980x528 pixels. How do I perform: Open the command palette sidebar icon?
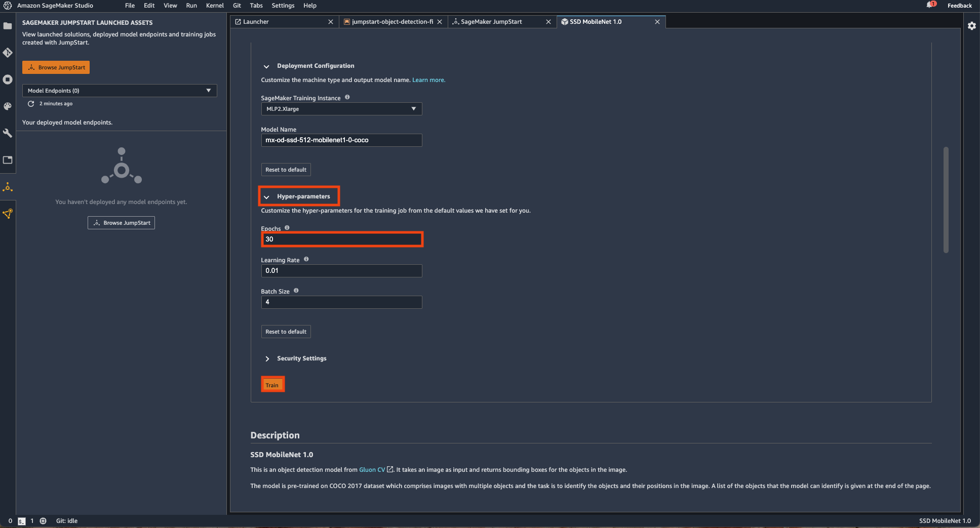8,106
